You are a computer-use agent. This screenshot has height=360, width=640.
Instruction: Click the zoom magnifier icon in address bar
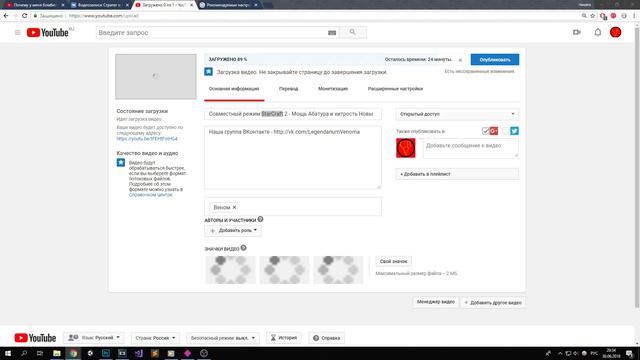point(584,16)
